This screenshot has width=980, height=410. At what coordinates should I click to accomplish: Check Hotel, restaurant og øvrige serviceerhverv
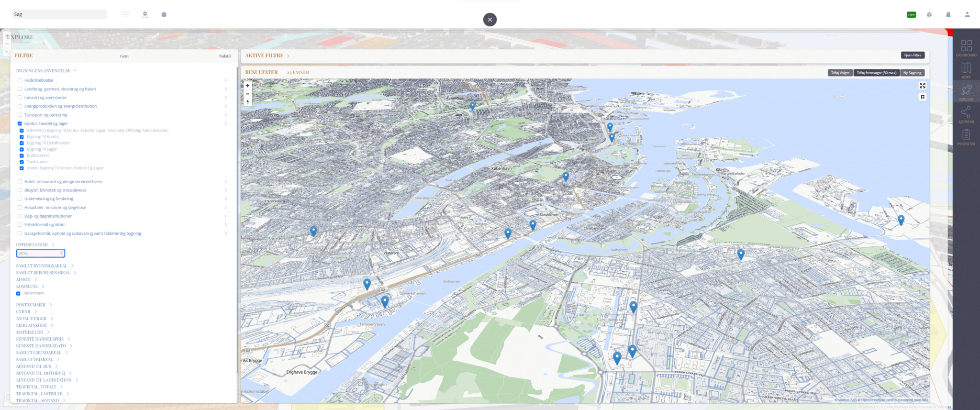(20, 182)
